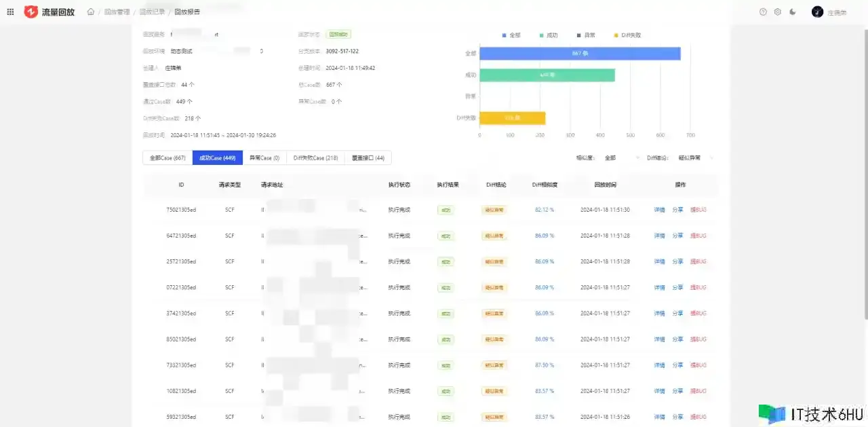Image resolution: width=868 pixels, height=427 pixels.
Task: Navigate to 回放记录 in breadcrumb
Action: pyautogui.click(x=151, y=12)
